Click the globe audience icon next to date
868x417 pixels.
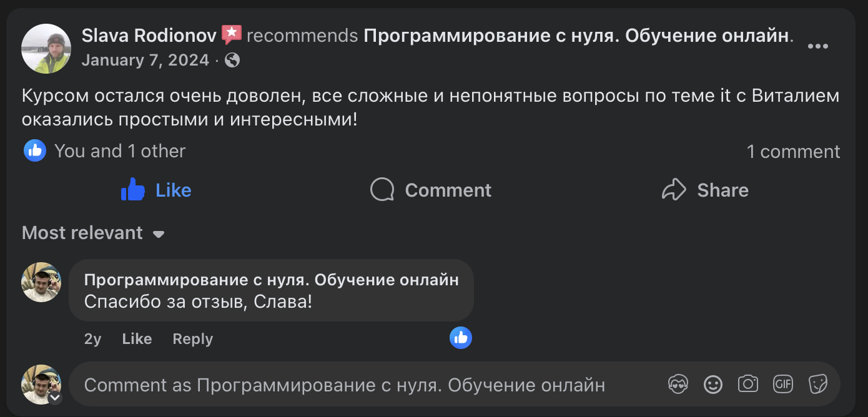pyautogui.click(x=232, y=61)
